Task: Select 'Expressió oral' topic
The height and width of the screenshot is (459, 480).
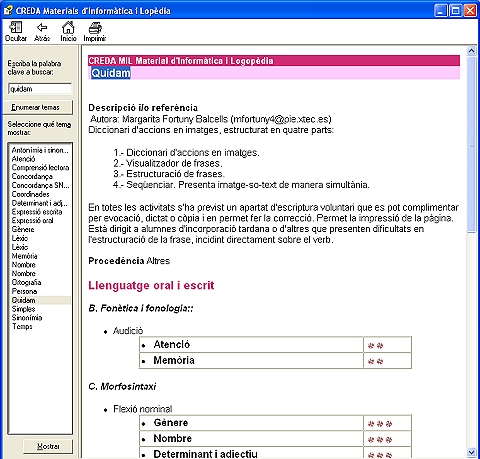Action: [x=32, y=220]
